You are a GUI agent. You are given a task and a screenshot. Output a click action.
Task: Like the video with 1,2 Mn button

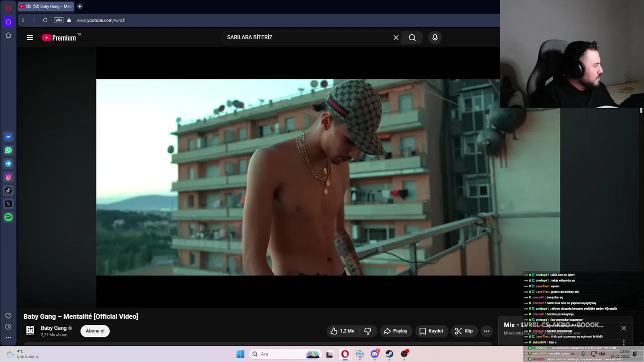(x=342, y=331)
